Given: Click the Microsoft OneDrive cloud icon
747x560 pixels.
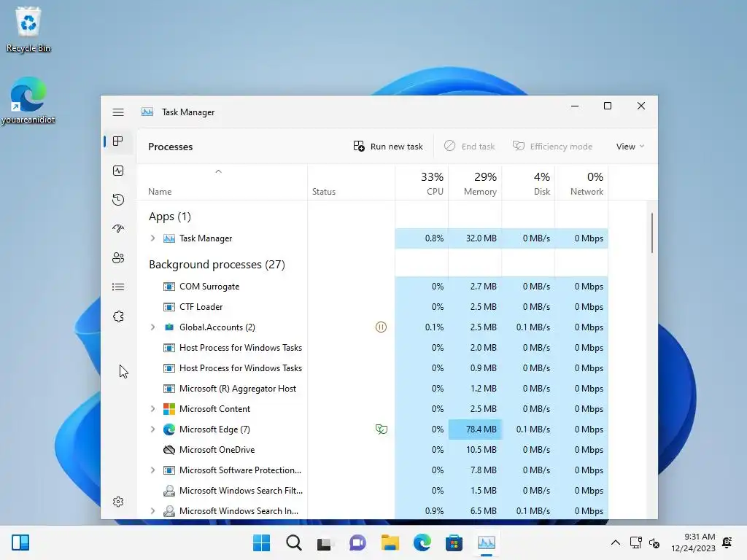Looking at the screenshot, I should point(169,449).
